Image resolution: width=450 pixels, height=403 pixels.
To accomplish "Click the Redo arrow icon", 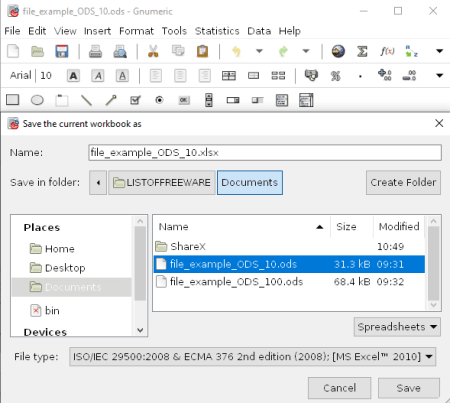I will pos(283,51).
